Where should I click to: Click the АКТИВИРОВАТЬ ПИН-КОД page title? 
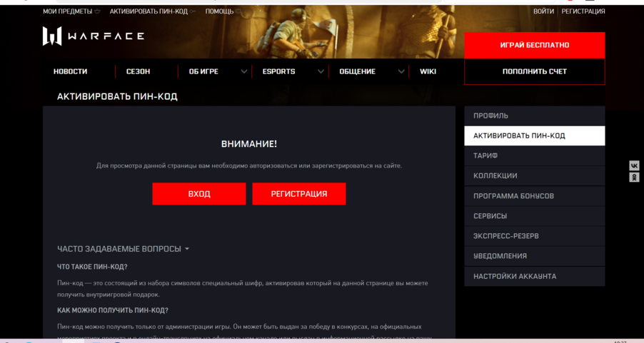117,96
